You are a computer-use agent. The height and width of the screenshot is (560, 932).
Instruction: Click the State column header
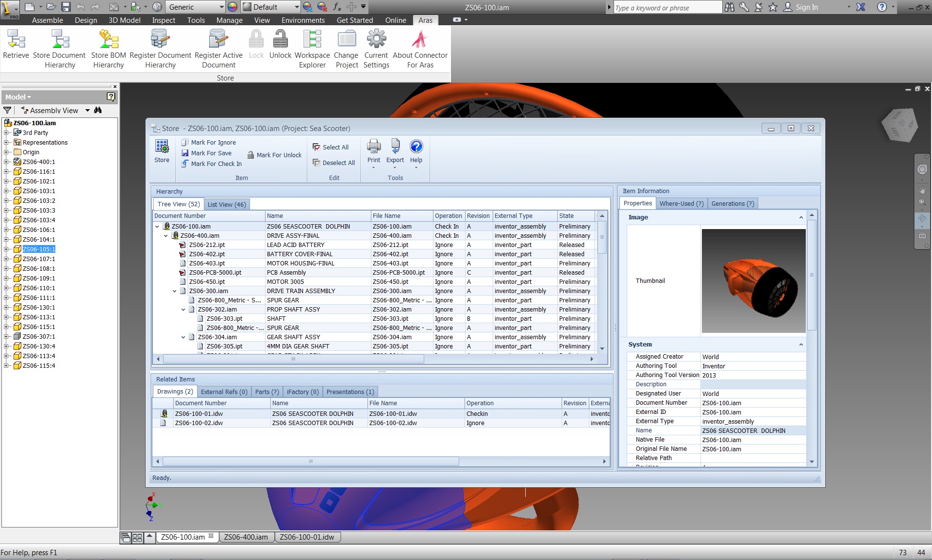(576, 216)
